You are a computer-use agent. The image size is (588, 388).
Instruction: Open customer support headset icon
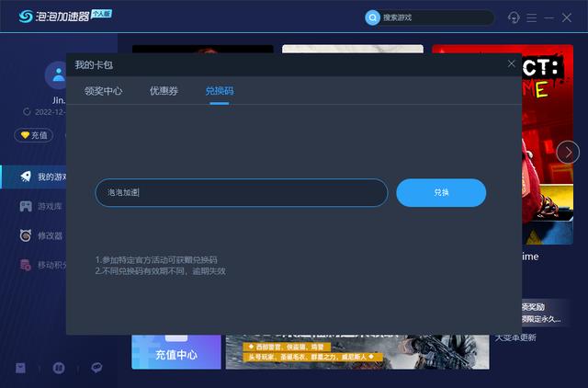click(x=514, y=17)
